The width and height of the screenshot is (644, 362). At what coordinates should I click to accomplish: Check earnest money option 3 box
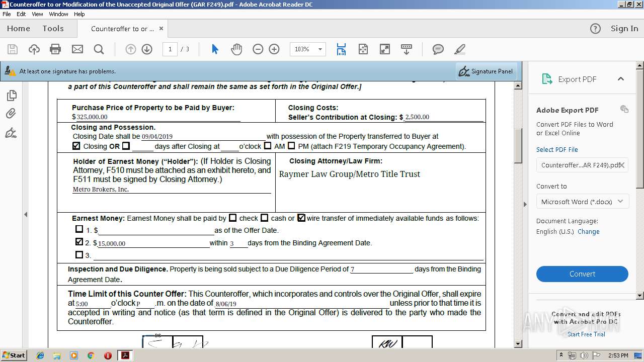tap(79, 254)
